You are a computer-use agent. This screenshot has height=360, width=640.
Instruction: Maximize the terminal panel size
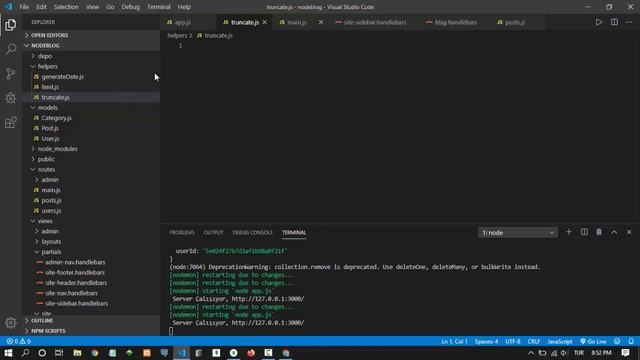pyautogui.click(x=614, y=232)
